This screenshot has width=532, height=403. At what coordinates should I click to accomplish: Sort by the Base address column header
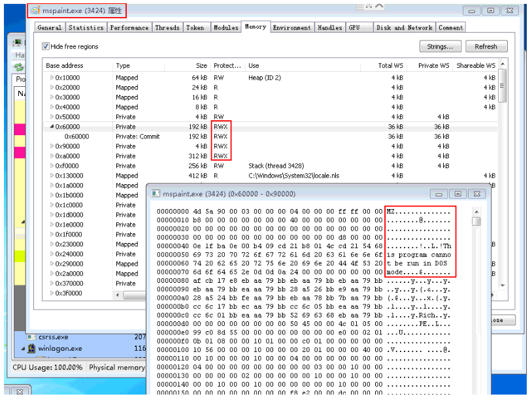(78, 65)
